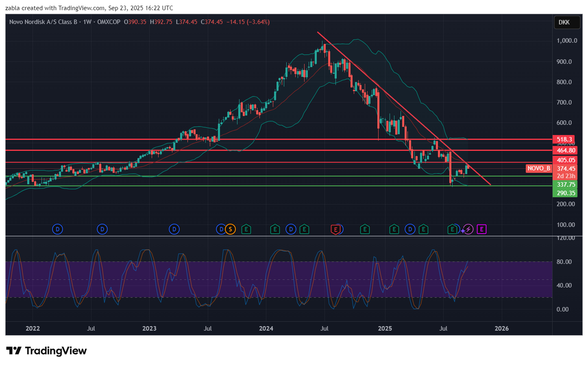Click the magenta E upcoming earnings marker
Viewport: 588px width, 366px height.
(481, 229)
